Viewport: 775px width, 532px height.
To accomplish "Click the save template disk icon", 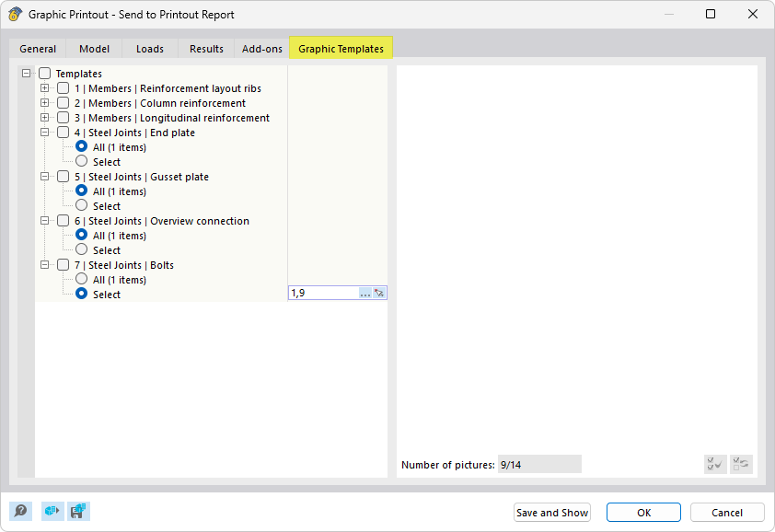I will pos(79,512).
